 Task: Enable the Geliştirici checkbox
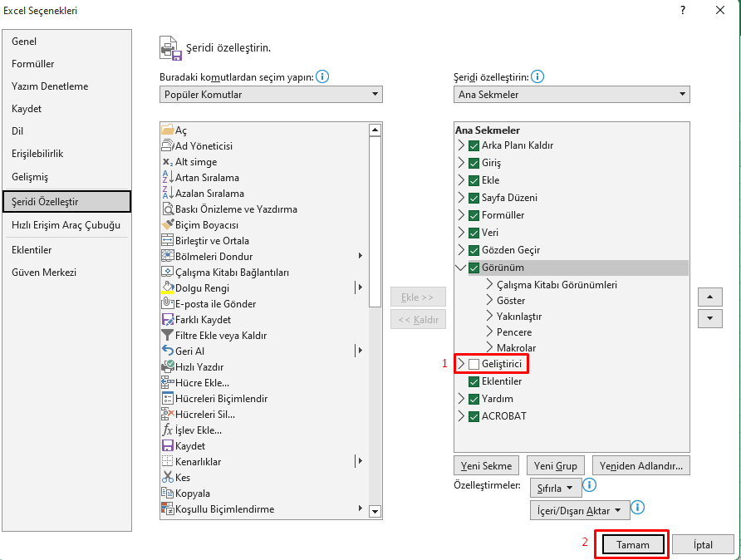tap(474, 364)
